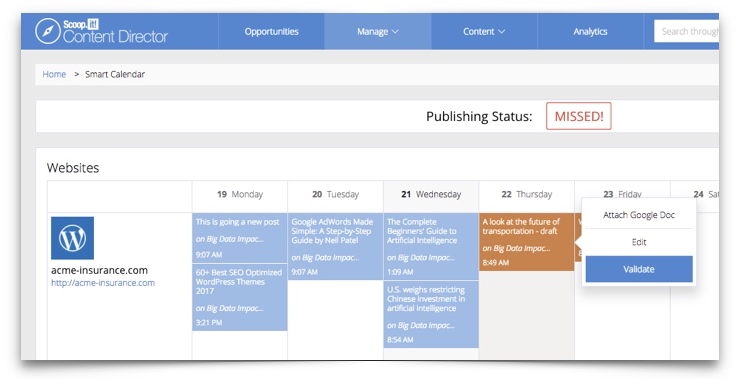This screenshot has width=740, height=379.
Task: Focus the search field in header
Action: pos(687,32)
